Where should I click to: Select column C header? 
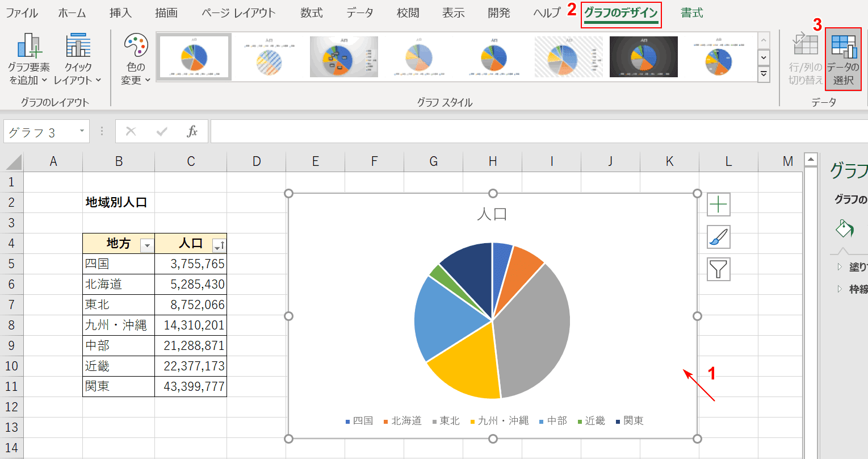191,162
